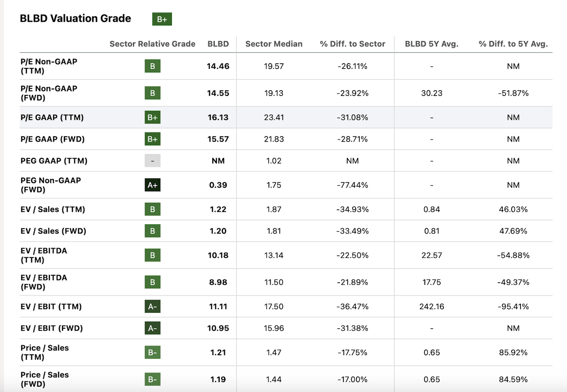
Task: Click the A+ grade badge for PEG Non-GAAP (FWD)
Action: 152,185
